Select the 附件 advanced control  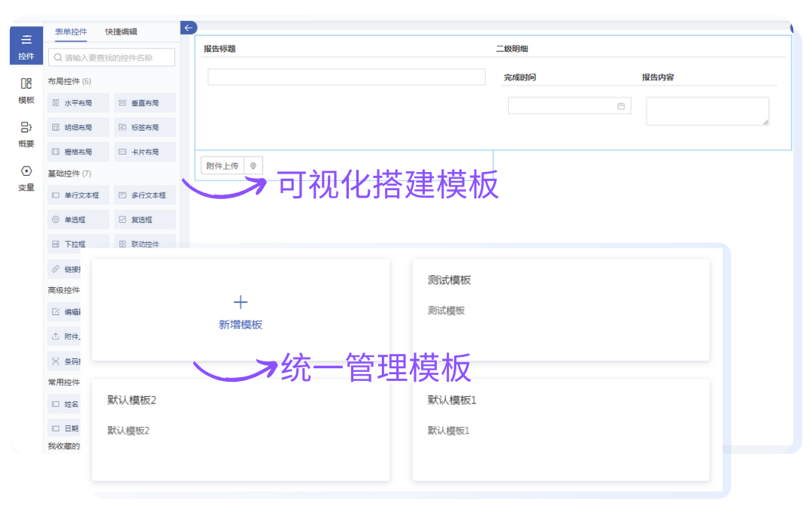64,337
